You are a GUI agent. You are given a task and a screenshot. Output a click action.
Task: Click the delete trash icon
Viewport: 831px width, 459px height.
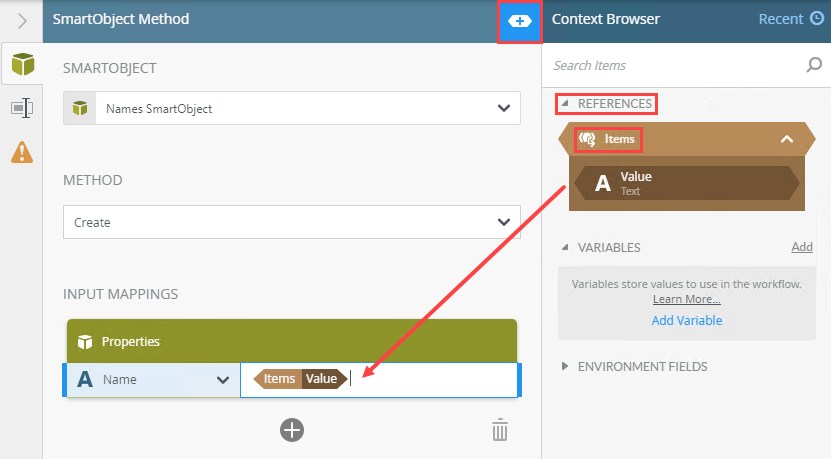click(x=500, y=430)
